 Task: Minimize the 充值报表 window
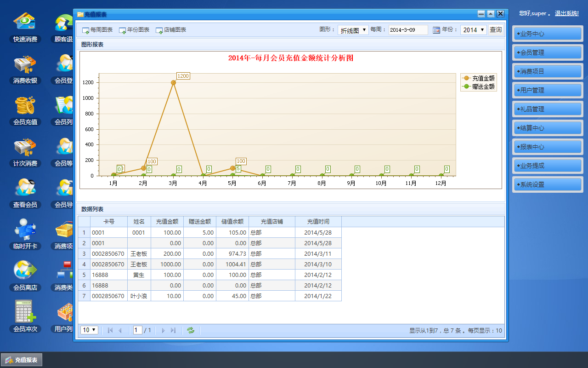tap(481, 14)
